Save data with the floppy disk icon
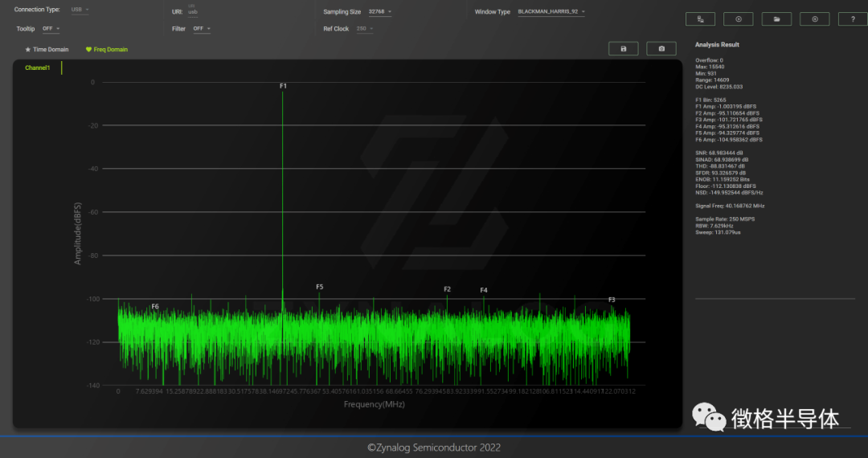 point(624,49)
